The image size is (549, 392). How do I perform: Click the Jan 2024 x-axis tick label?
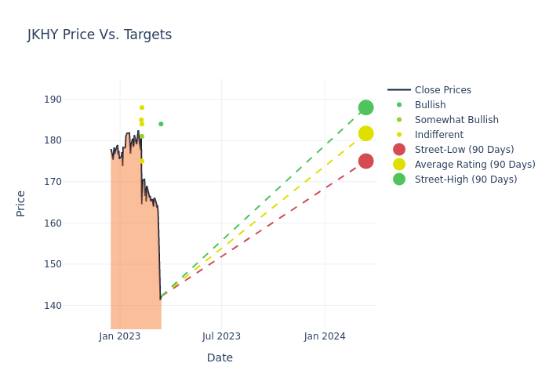(x=324, y=336)
